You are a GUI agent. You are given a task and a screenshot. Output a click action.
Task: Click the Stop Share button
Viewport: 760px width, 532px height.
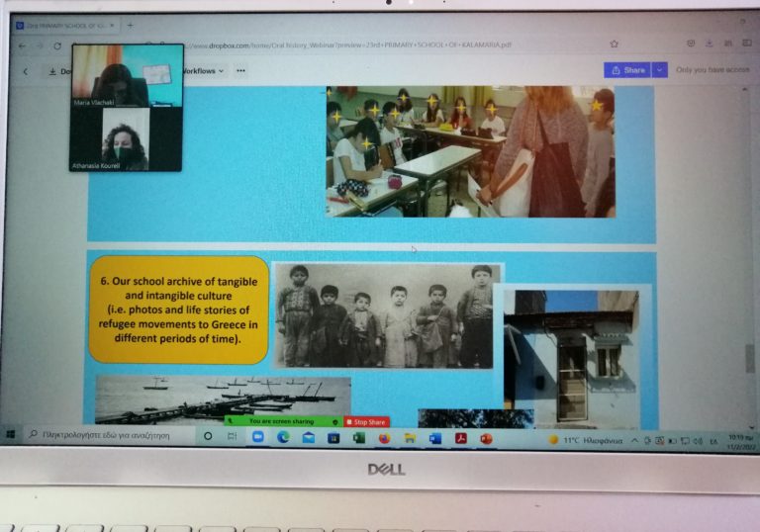366,422
